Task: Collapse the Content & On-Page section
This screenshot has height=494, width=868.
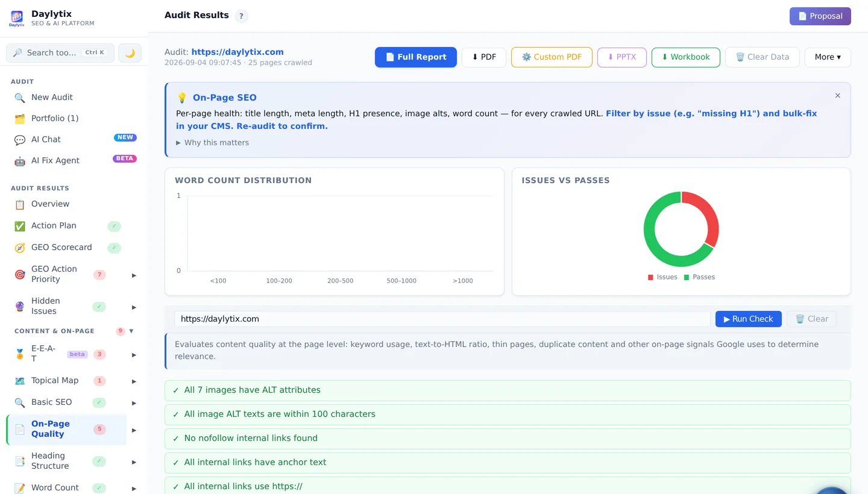Action: coord(131,331)
